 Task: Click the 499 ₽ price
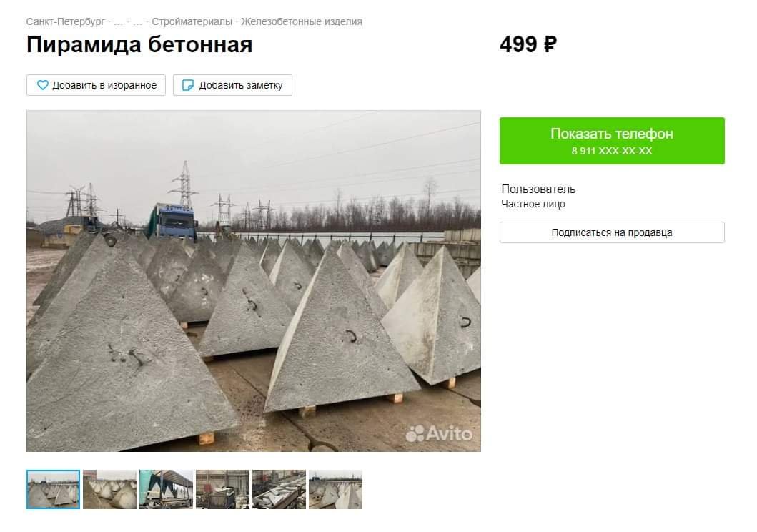point(528,44)
